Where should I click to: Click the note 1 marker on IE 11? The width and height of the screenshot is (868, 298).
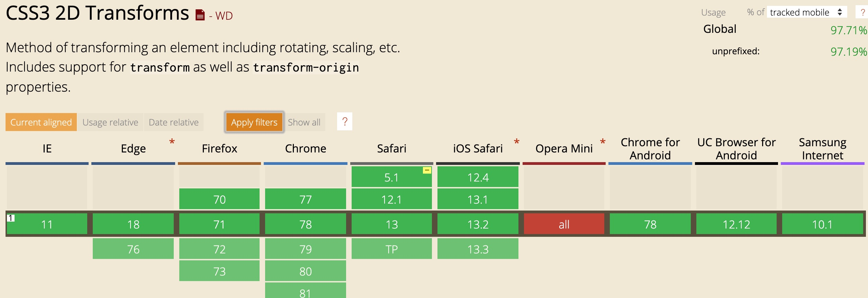tap(11, 218)
